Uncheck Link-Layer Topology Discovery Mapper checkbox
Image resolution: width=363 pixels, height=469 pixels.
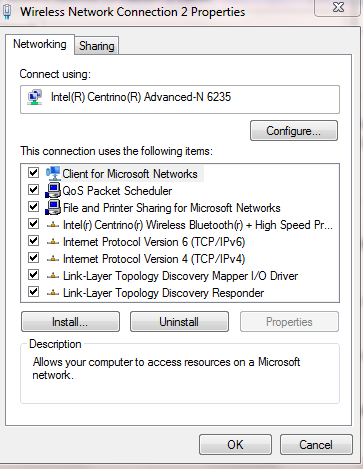(33, 275)
